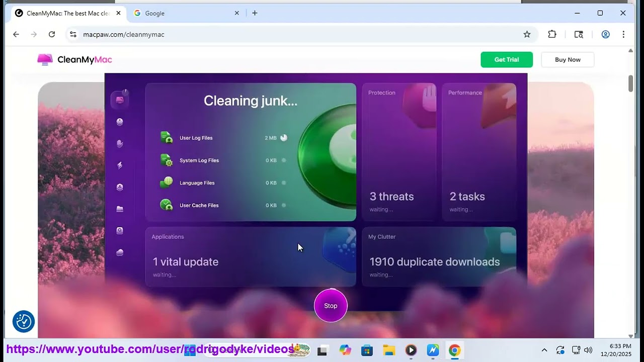Click the User Cache Files icon
Viewport: 644px width, 362px height.
click(x=167, y=205)
